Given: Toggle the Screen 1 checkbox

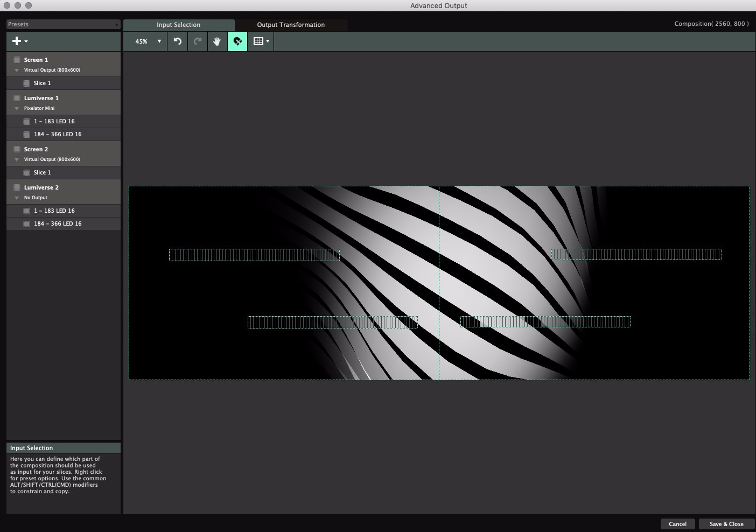Looking at the screenshot, I should coord(17,60).
